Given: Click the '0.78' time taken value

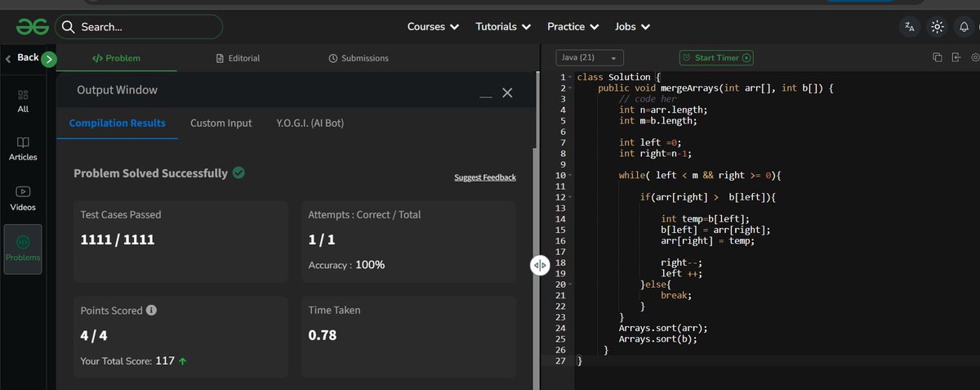Looking at the screenshot, I should 322,335.
